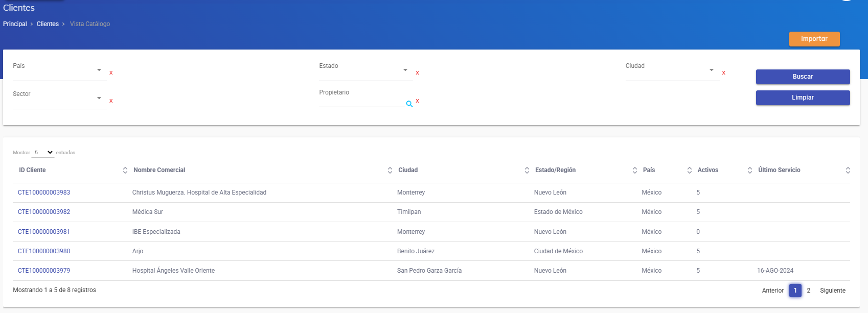Change the Mostrar entries count selector
The width and height of the screenshot is (868, 313).
[43, 153]
